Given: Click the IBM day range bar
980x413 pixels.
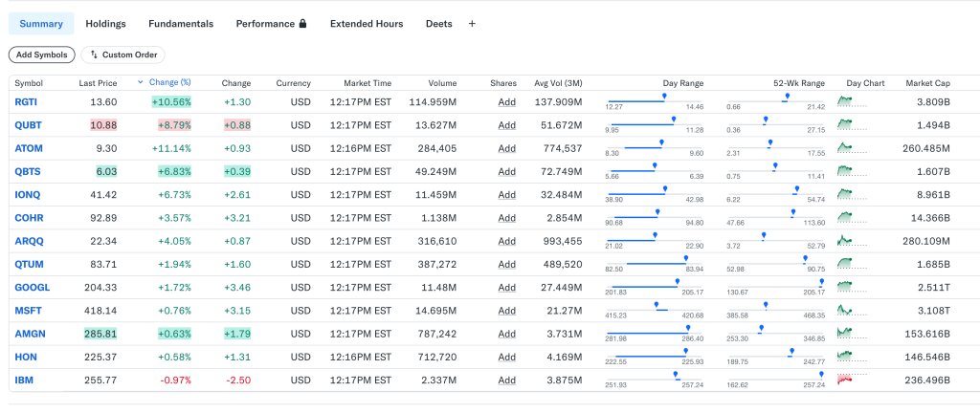Looking at the screenshot, I should (655, 380).
